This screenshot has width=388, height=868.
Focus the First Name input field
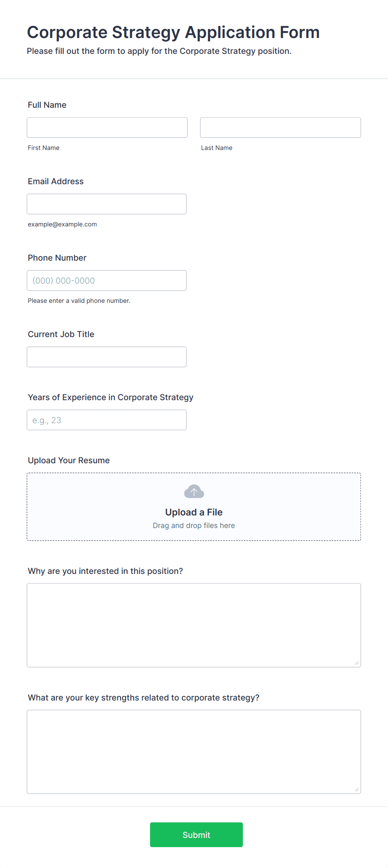pos(107,127)
